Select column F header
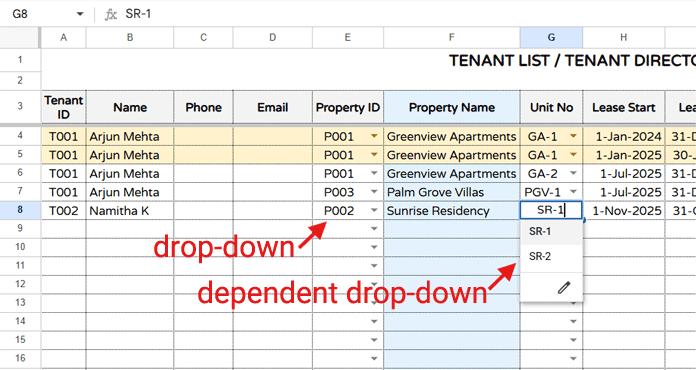The image size is (696, 370). [x=451, y=38]
